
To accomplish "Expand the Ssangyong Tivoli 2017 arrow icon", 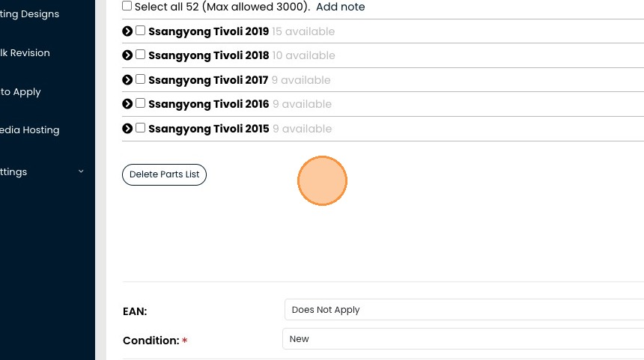I will (127, 80).
